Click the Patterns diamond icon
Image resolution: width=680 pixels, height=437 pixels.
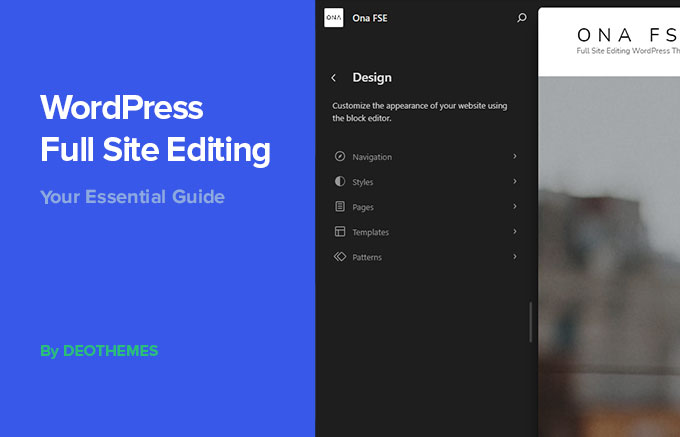(x=340, y=257)
